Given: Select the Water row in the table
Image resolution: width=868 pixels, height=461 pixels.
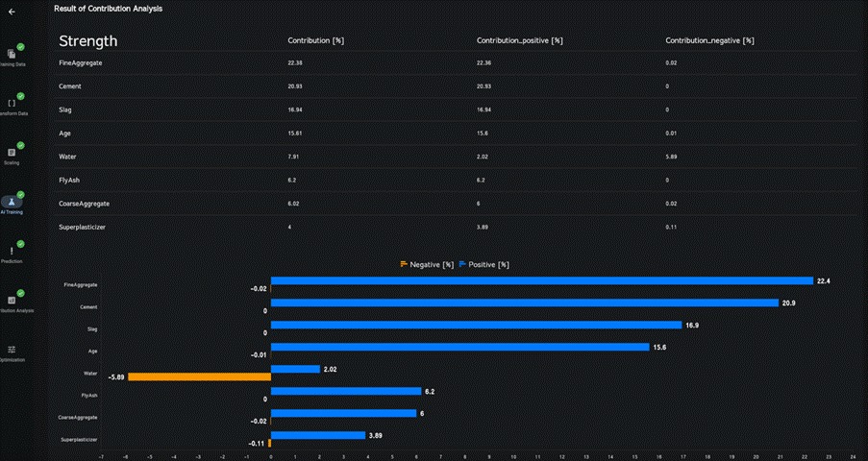Looking at the screenshot, I should coord(67,157).
